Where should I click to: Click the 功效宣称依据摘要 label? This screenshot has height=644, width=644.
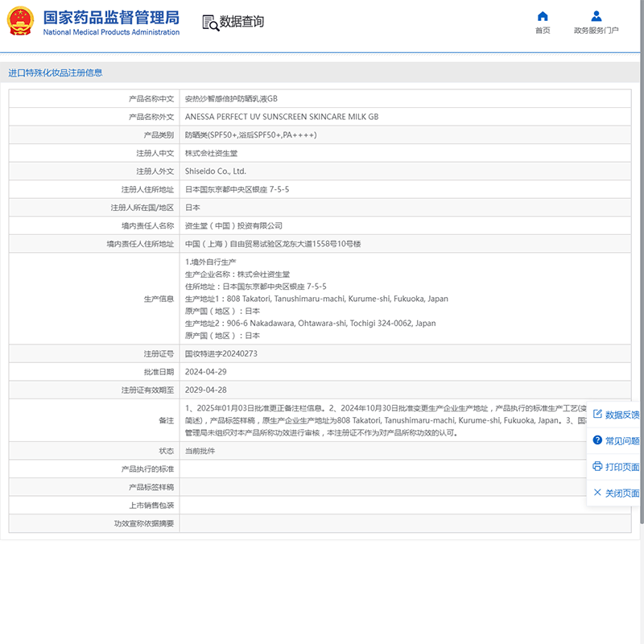(x=144, y=523)
